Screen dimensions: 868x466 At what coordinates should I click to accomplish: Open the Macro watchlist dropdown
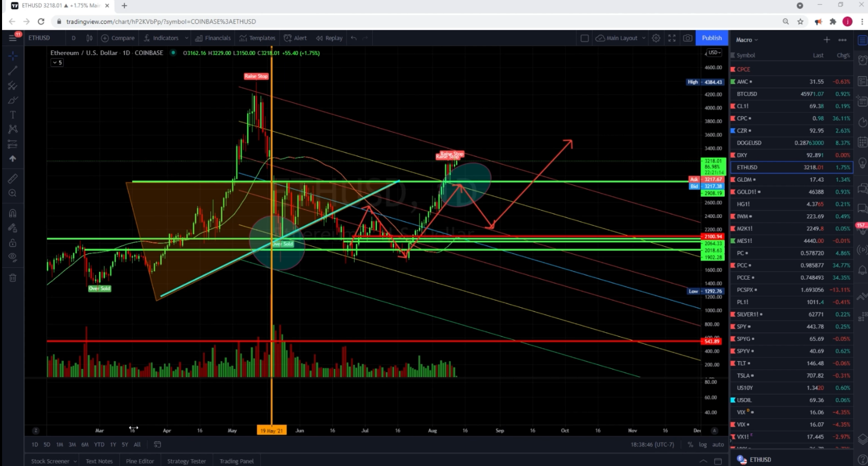pyautogui.click(x=747, y=40)
